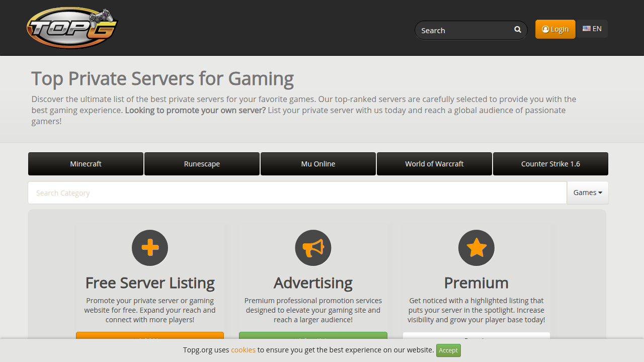Accept the cookies notice
The image size is (644, 362).
[448, 350]
